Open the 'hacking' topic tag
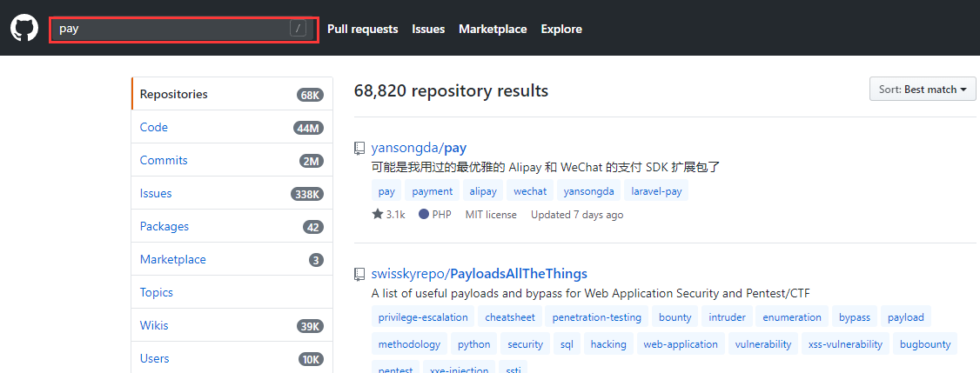 point(608,344)
